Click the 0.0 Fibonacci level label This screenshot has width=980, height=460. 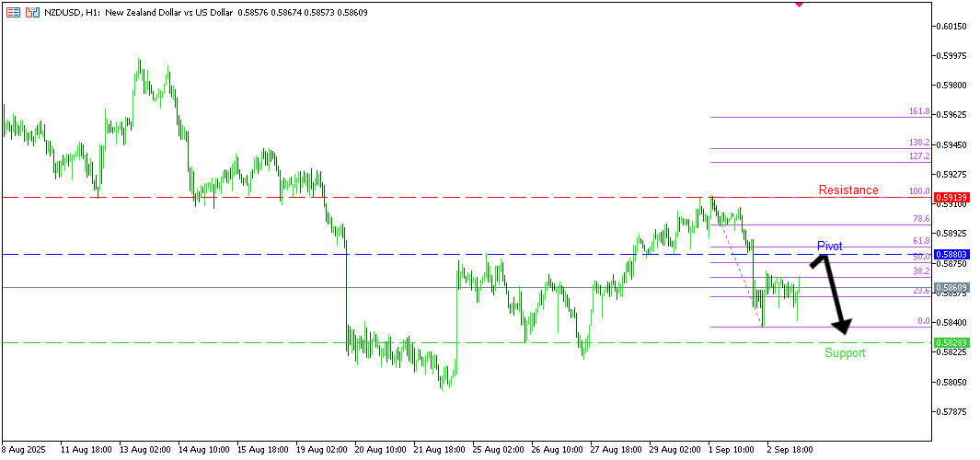pyautogui.click(x=922, y=321)
